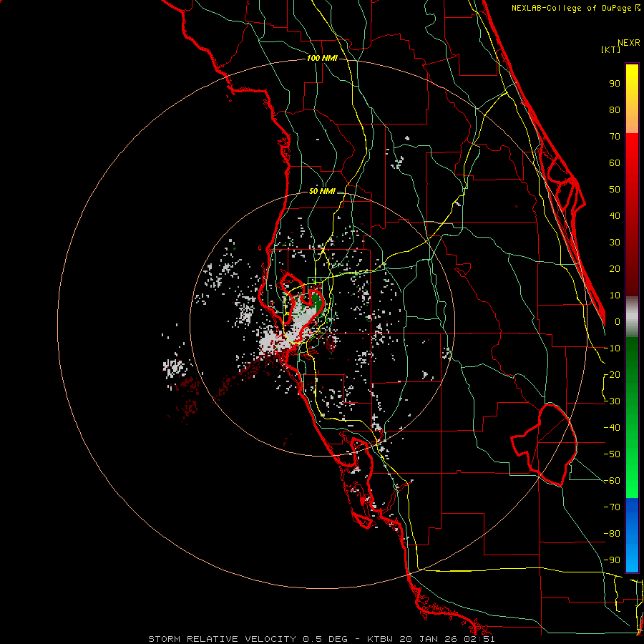The width and height of the screenshot is (644, 644).
Task: Select the 60 knot scale label
Action: [x=615, y=163]
